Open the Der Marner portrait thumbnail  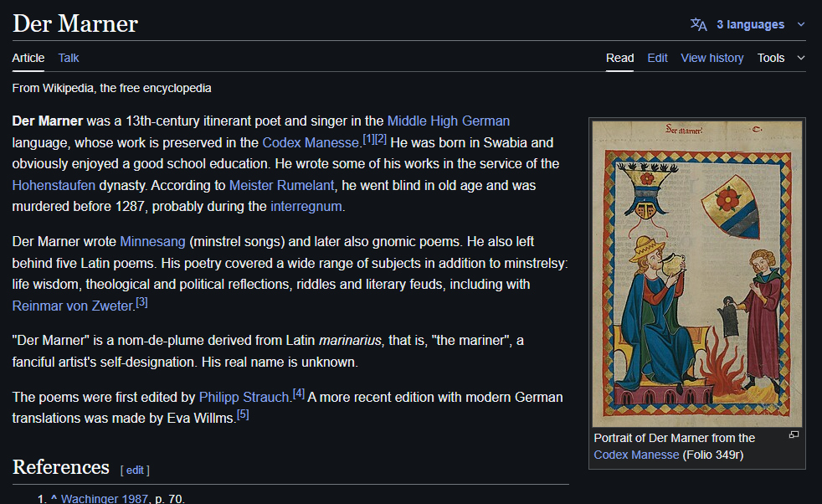coord(696,273)
